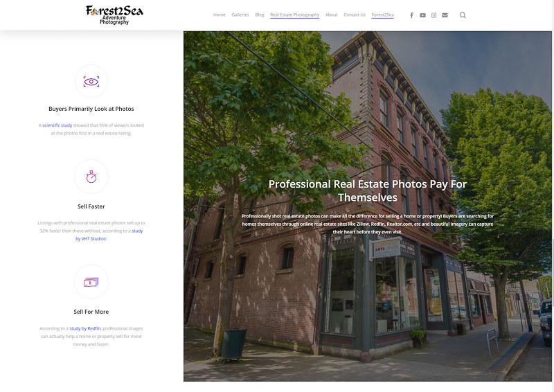Open the Instagram profile icon

click(x=434, y=15)
